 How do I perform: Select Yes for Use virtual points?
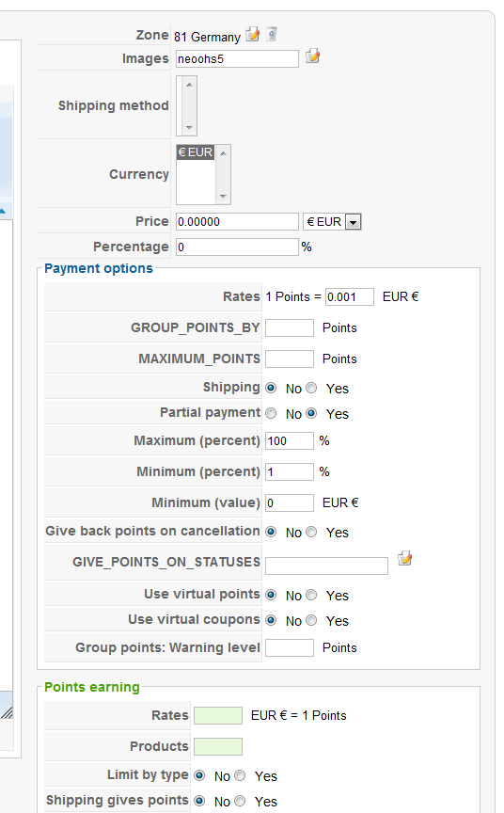click(311, 595)
